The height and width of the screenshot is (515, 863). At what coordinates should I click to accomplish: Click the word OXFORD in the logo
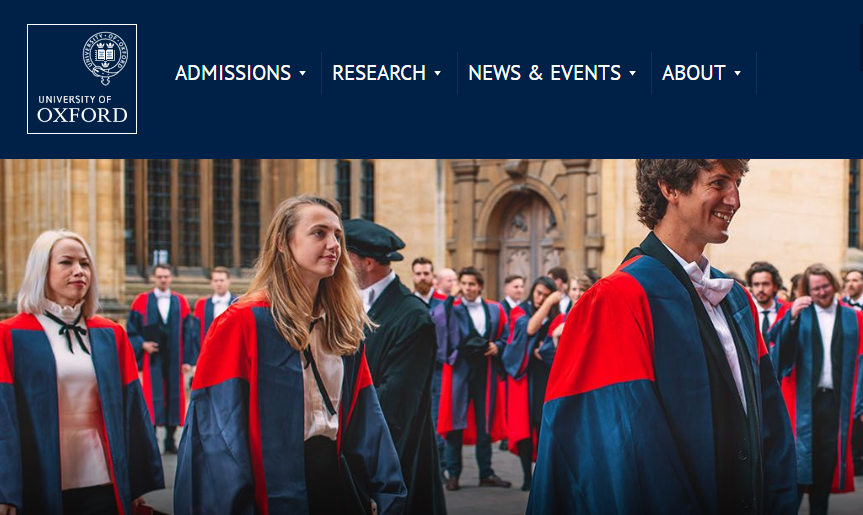83,115
